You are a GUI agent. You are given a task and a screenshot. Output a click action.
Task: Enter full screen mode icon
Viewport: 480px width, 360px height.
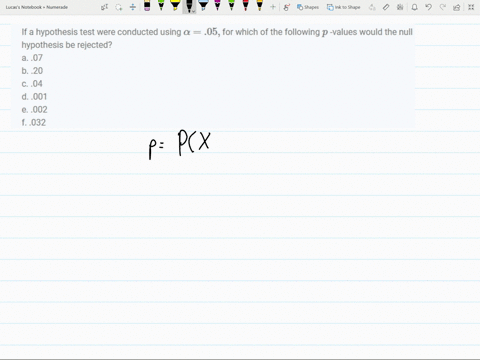click(471, 7)
